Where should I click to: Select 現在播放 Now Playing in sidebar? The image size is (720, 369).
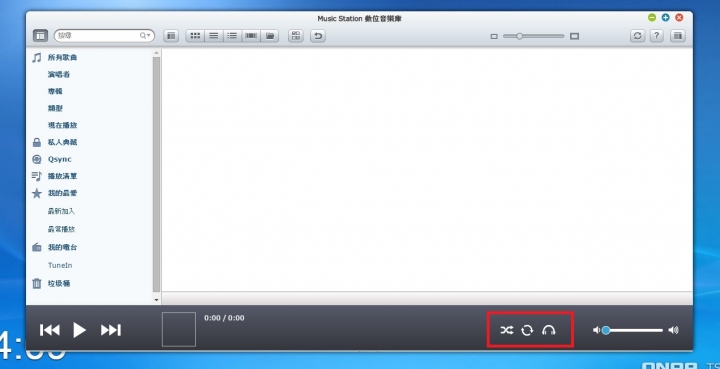coord(62,125)
